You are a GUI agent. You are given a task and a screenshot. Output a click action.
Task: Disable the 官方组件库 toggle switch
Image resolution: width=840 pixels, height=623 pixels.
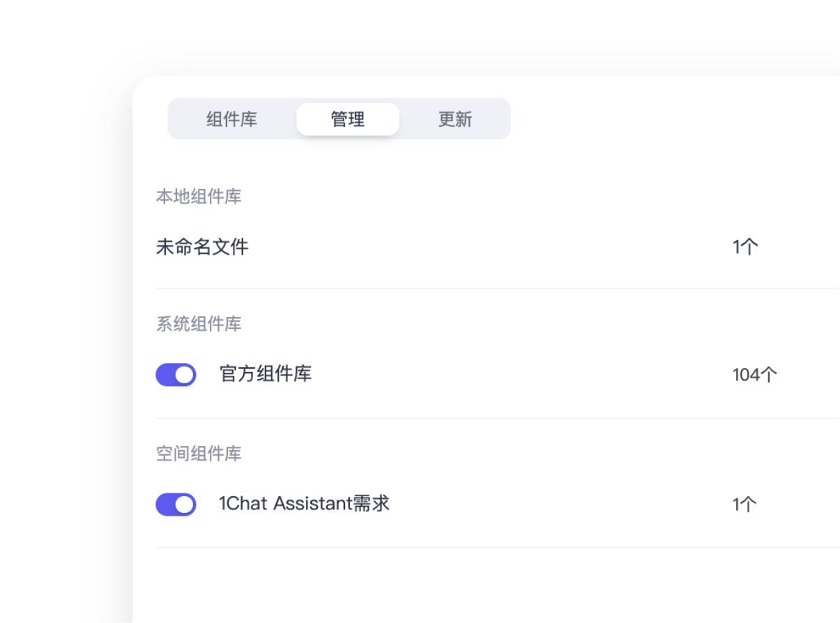click(x=176, y=374)
